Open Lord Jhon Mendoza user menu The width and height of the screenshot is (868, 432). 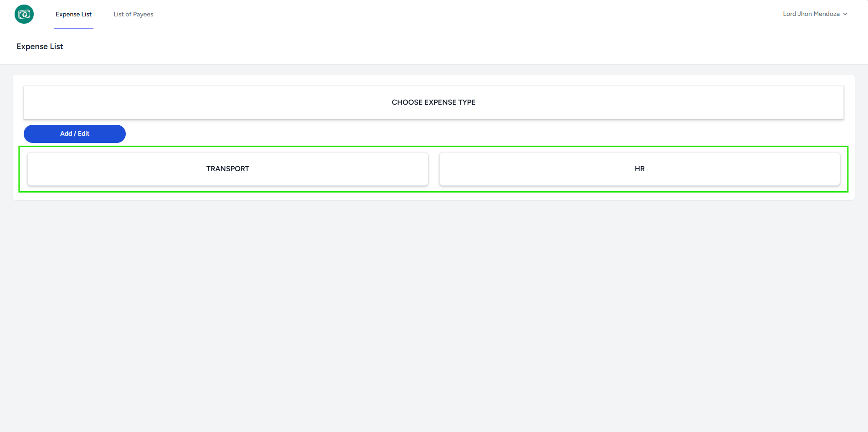815,14
